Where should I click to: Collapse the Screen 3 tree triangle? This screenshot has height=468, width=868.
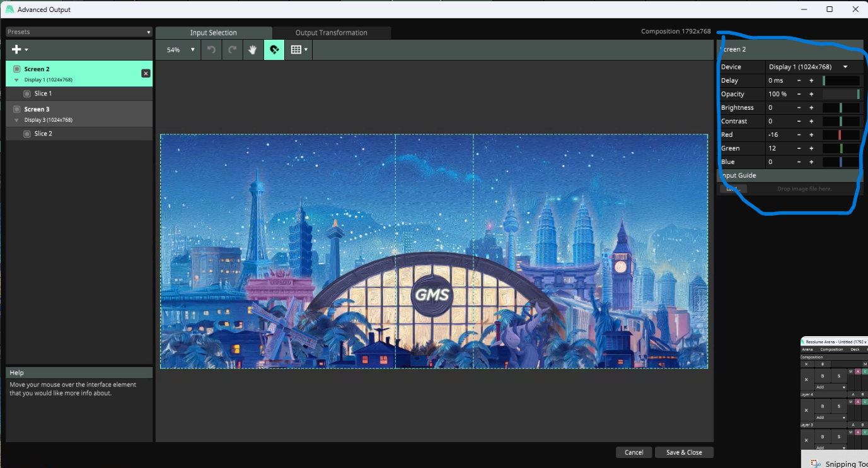click(x=17, y=120)
